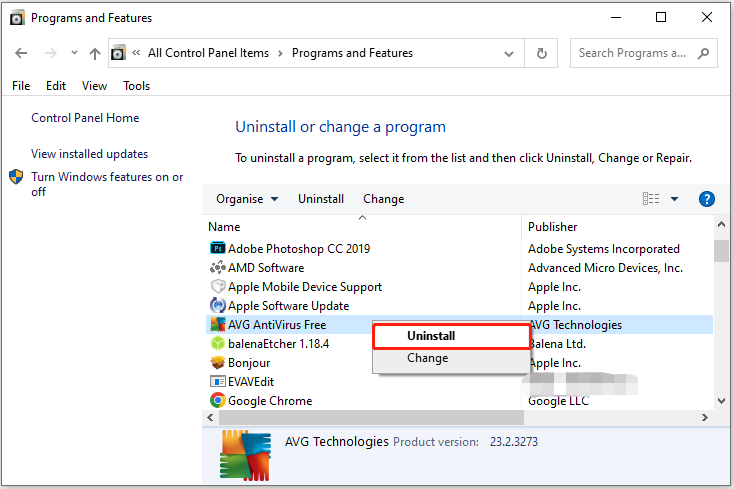
Task: Sort by the Name column header
Action: click(224, 227)
